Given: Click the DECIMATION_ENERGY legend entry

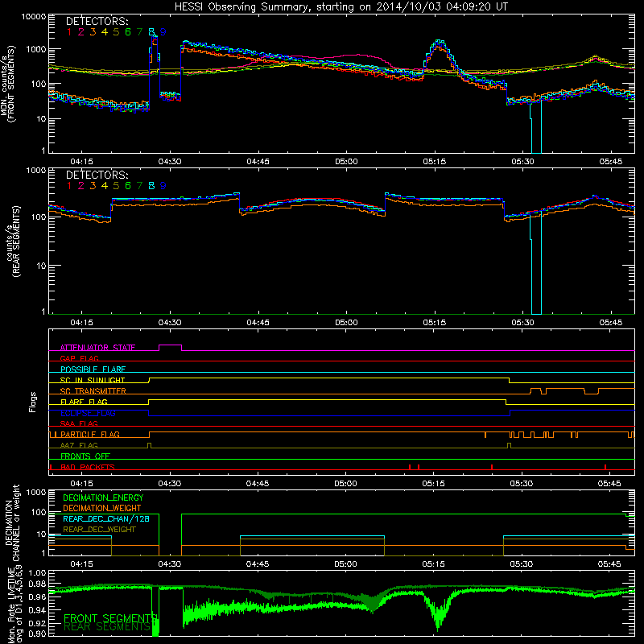Looking at the screenshot, I should click(103, 497).
